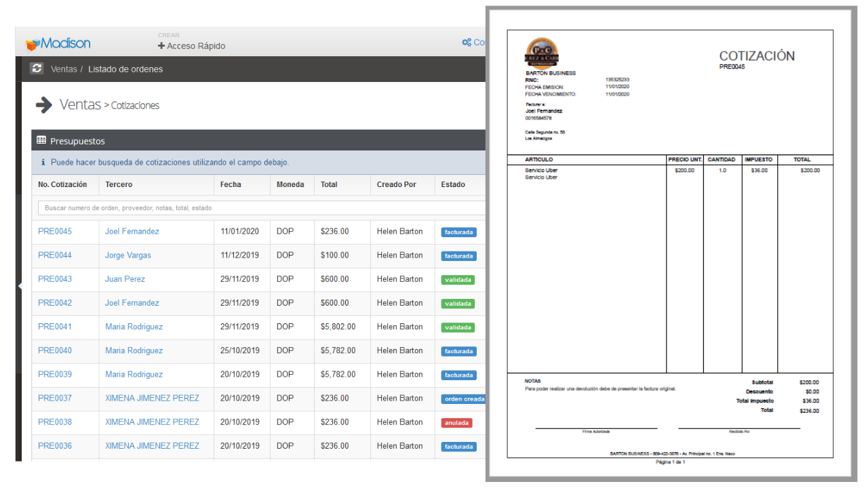
Task: Click the green validada badge for PRE0043
Action: [458, 279]
